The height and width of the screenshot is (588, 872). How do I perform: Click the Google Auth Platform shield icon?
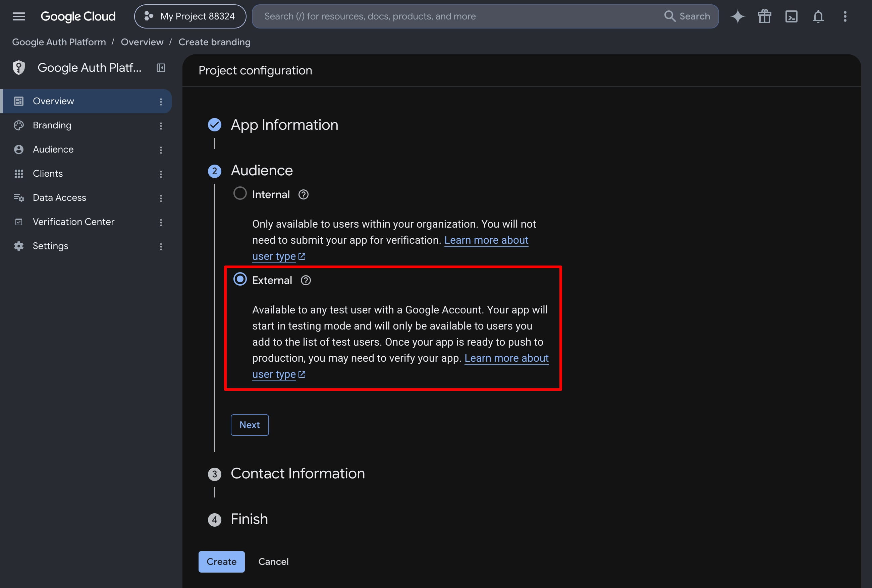coord(19,67)
